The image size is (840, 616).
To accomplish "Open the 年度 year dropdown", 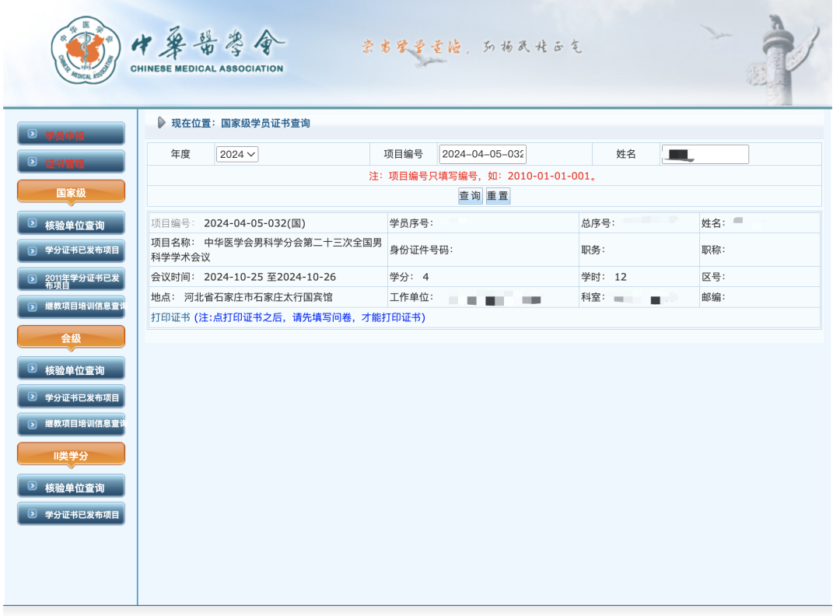I will tap(236, 154).
